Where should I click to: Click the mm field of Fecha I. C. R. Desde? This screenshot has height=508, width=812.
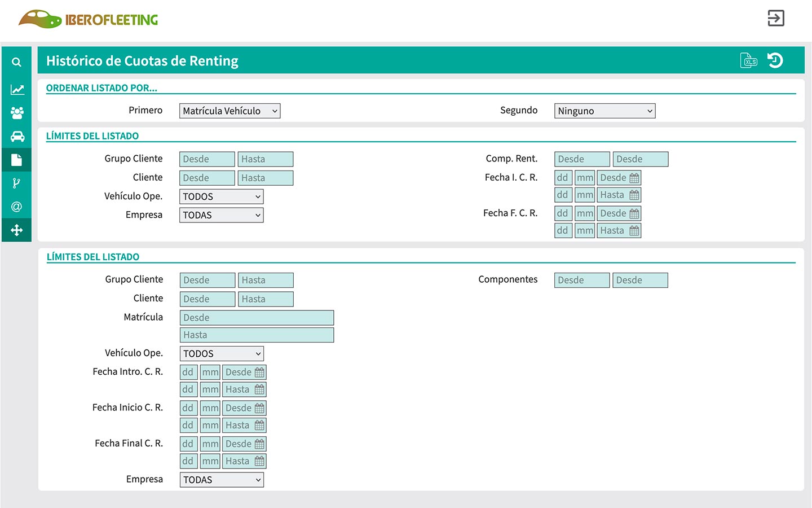[585, 178]
